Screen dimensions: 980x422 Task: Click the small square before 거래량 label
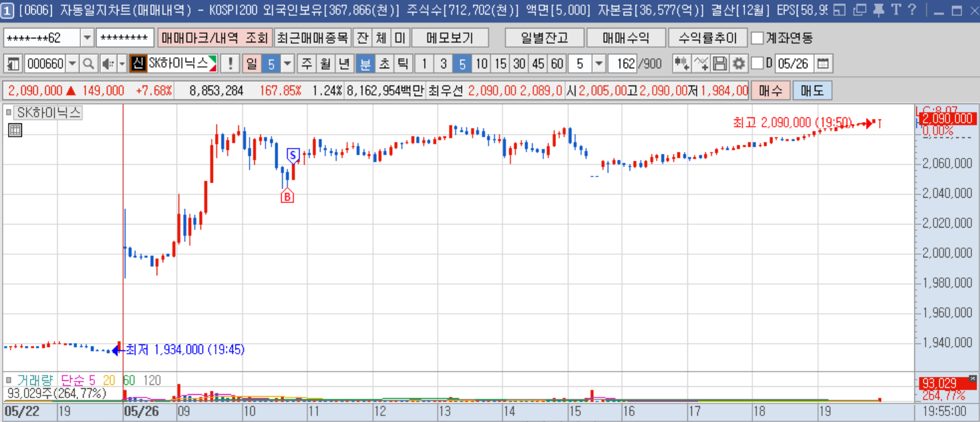9,380
